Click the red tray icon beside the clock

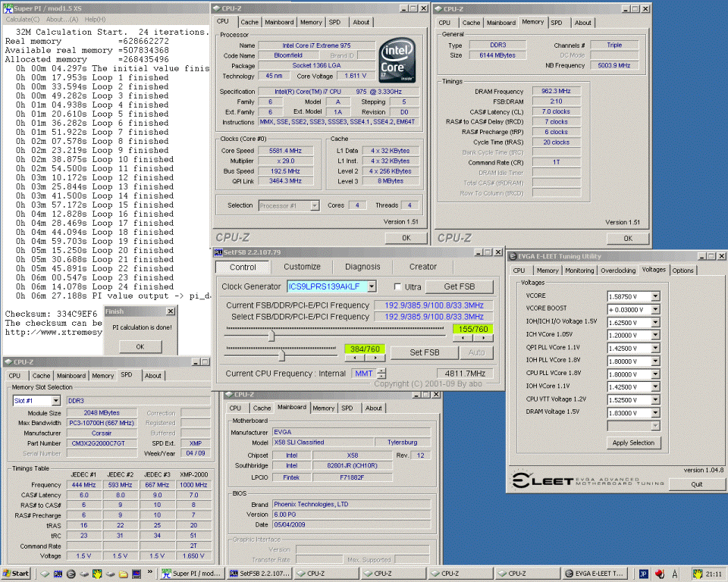pos(660,574)
